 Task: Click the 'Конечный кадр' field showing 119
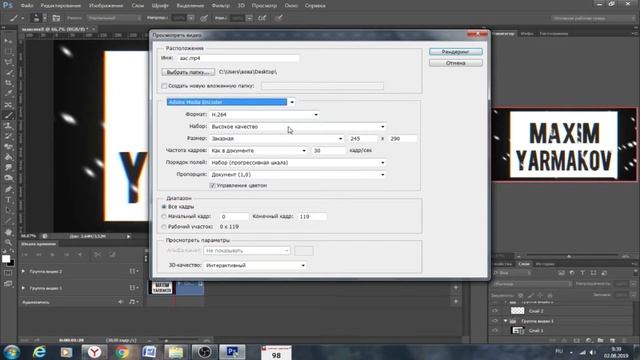[x=312, y=216]
